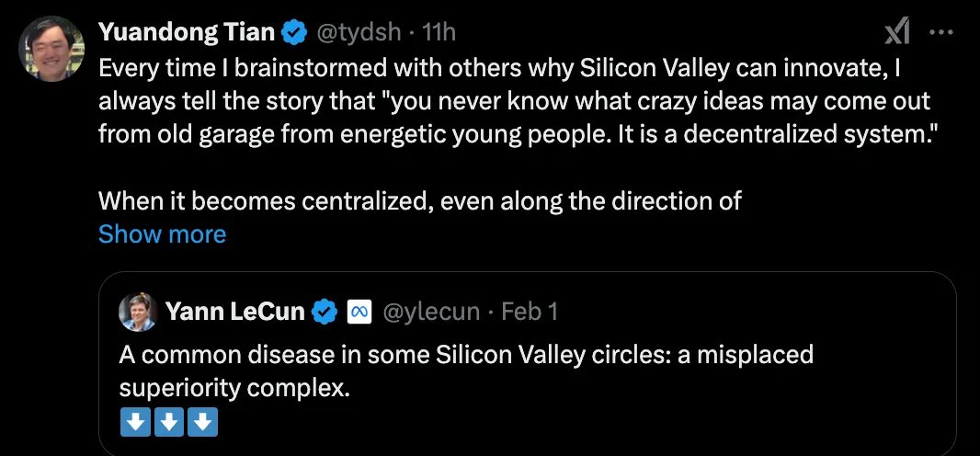980x456 pixels.
Task: Click the "When it becomes centralized" line
Action: (419, 200)
